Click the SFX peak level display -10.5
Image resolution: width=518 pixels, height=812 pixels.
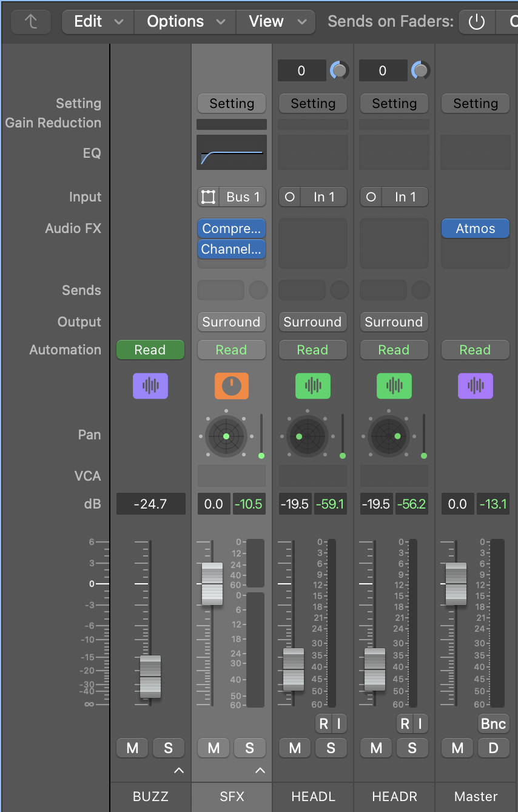click(x=249, y=504)
